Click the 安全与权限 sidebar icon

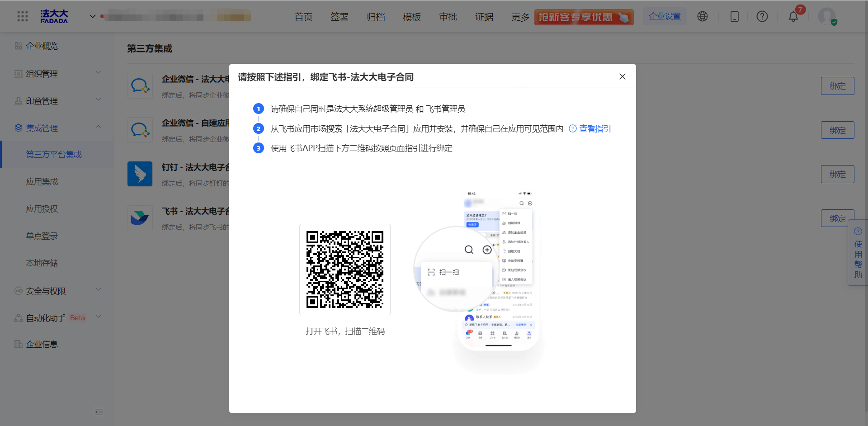[19, 291]
